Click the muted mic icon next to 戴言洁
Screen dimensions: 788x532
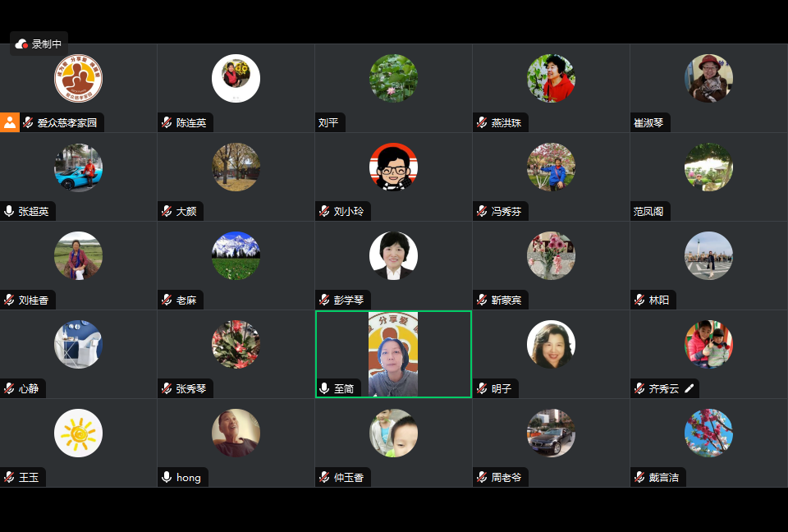tap(639, 477)
